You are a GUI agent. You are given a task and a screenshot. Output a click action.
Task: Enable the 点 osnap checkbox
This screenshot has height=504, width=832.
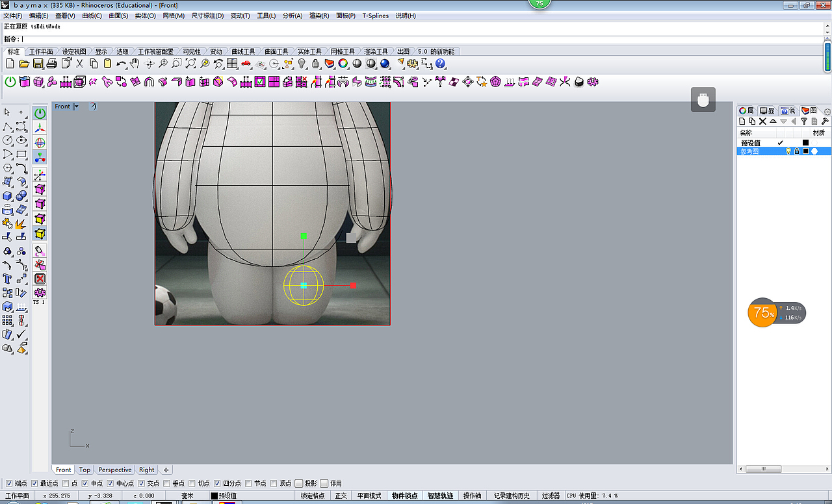click(66, 483)
